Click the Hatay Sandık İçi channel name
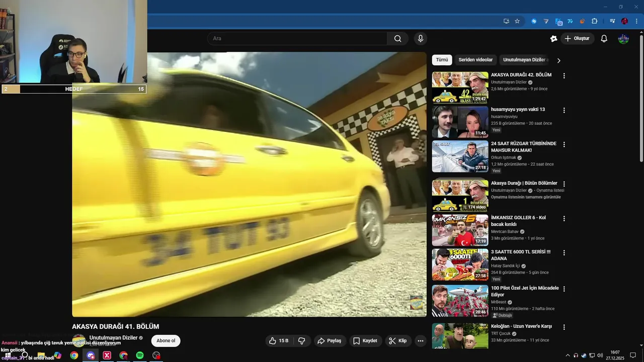Image resolution: width=644 pixels, height=362 pixels. point(505,266)
